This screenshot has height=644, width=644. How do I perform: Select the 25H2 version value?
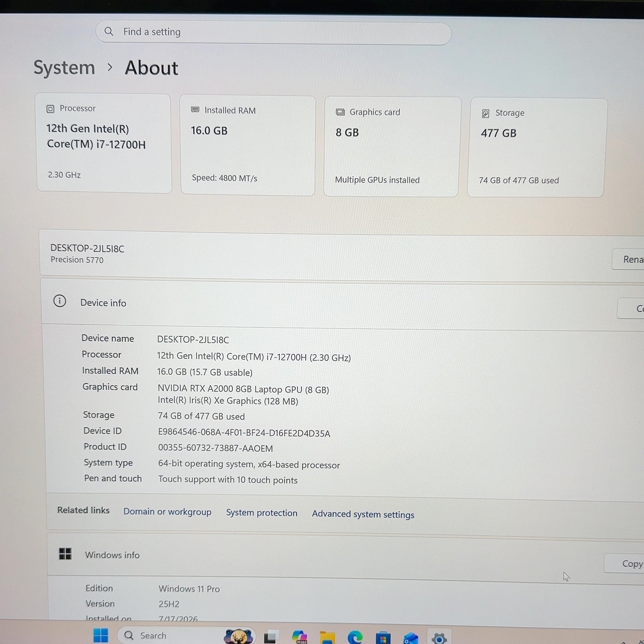169,604
